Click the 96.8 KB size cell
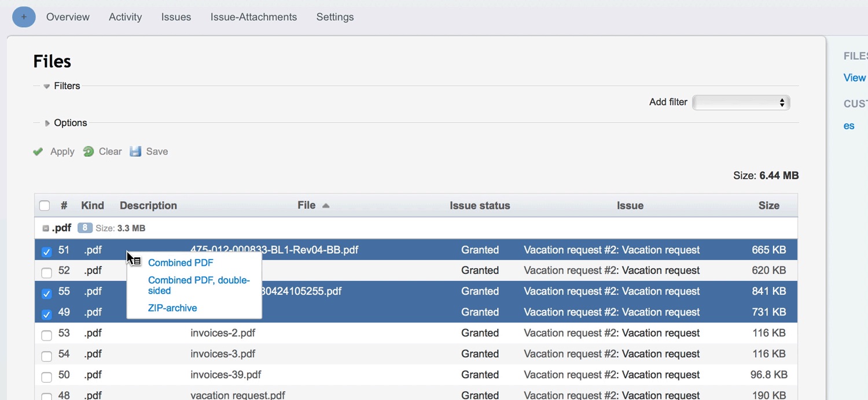This screenshot has height=400, width=868. pos(768,375)
